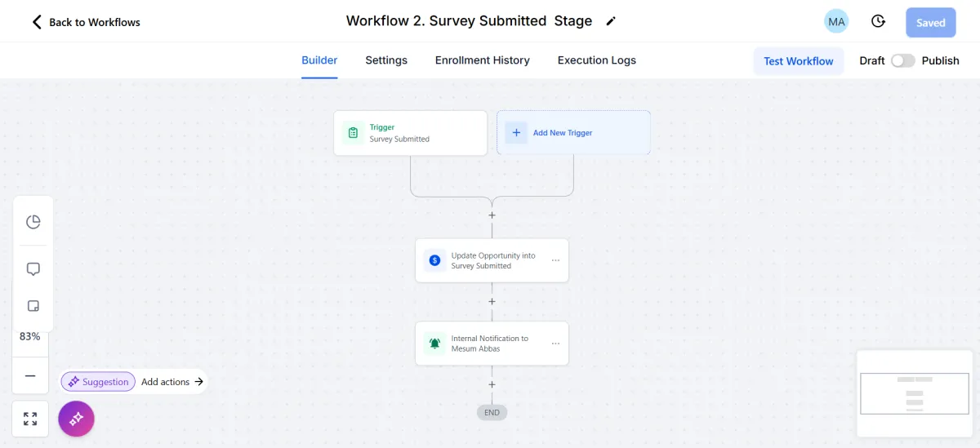This screenshot has height=448, width=980.
Task: Switch to the Settings tab
Action: click(x=386, y=60)
